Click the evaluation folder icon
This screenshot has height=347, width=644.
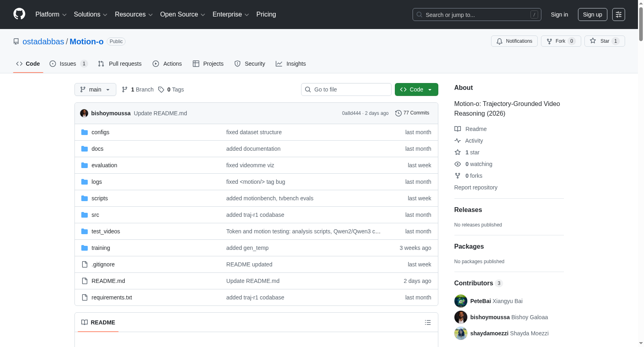tap(85, 165)
